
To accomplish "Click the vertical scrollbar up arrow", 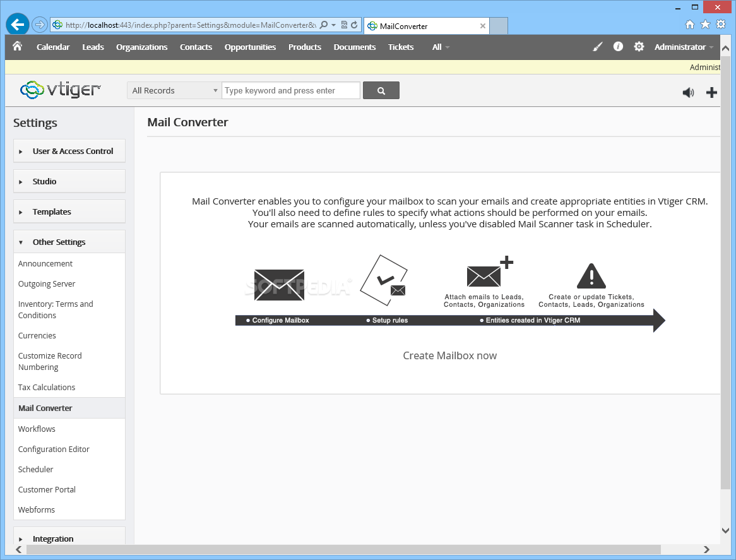I will 725,49.
